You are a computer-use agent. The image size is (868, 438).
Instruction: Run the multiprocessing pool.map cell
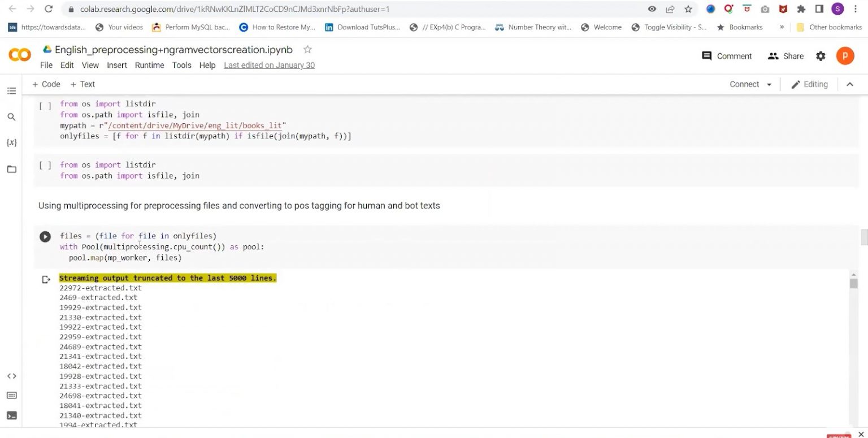pyautogui.click(x=45, y=236)
